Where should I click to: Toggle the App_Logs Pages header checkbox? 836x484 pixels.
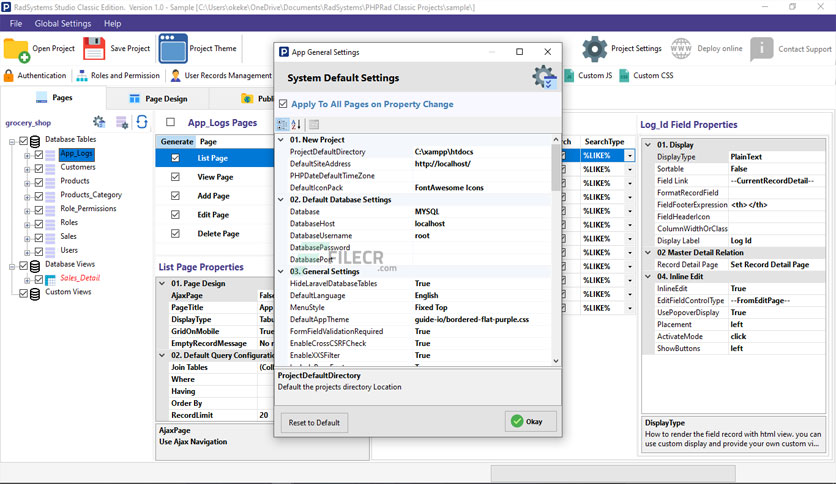(x=171, y=122)
